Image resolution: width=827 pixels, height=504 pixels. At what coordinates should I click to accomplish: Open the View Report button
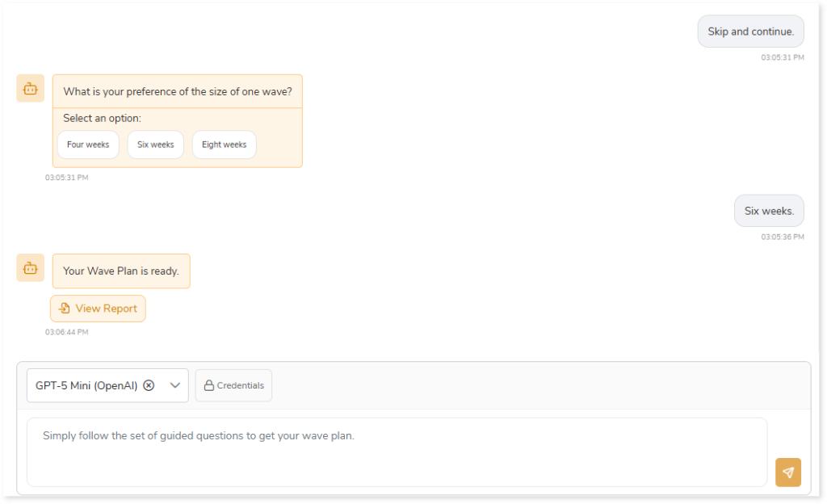tap(98, 309)
